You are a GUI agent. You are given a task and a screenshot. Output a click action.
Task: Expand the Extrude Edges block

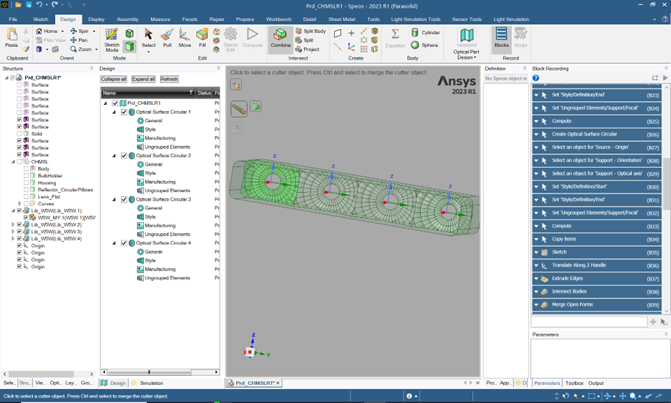536,279
